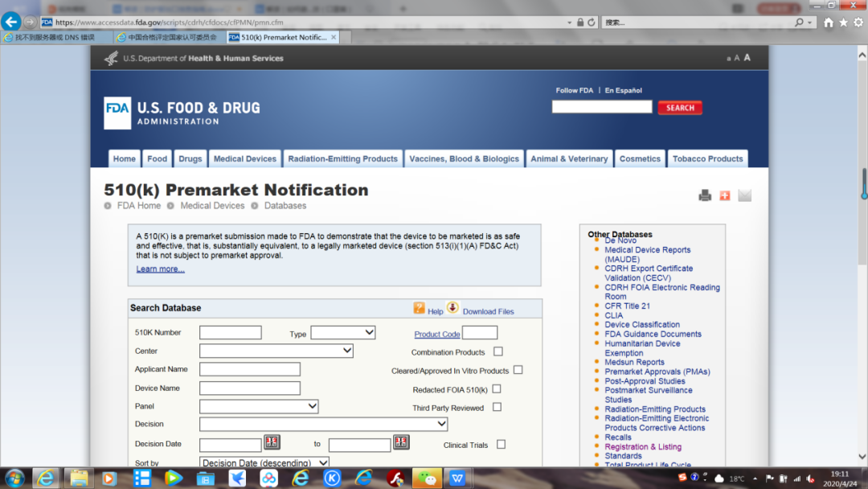Image resolution: width=868 pixels, height=489 pixels.
Task: Open Vaccines, Blood & Biologics tab
Action: 464,158
